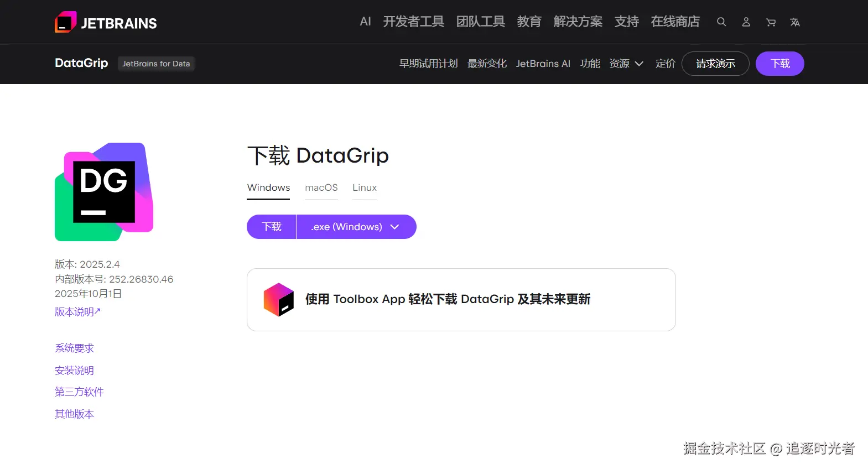Open the account profile icon
Image resolution: width=868 pixels, height=469 pixels.
[746, 22]
